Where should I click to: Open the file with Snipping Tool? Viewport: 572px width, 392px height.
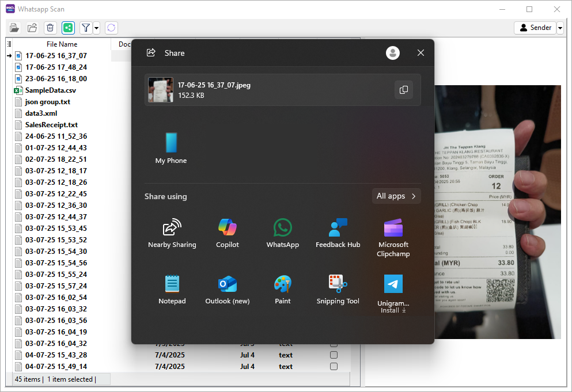338,290
